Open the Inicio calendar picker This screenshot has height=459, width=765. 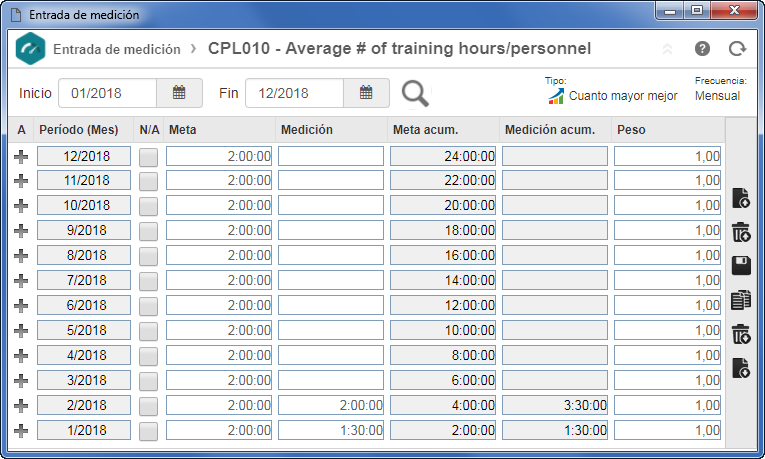[179, 93]
